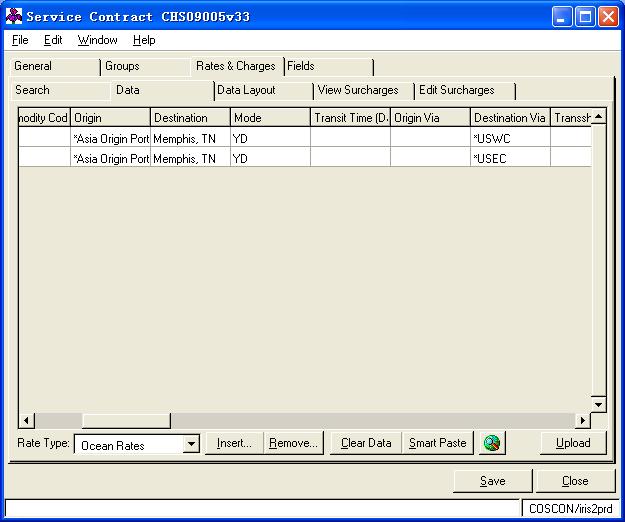Open the Edit Surcharges tab
Viewport: 625px width, 522px height.
(x=456, y=90)
